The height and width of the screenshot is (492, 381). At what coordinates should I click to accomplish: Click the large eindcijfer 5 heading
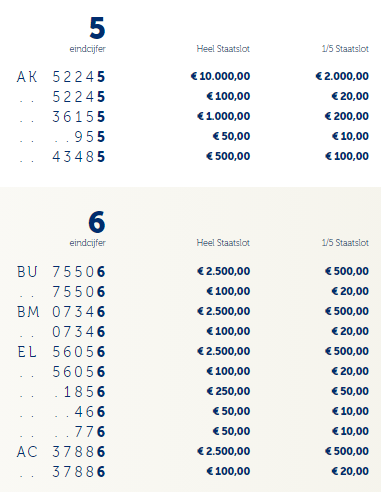[97, 28]
